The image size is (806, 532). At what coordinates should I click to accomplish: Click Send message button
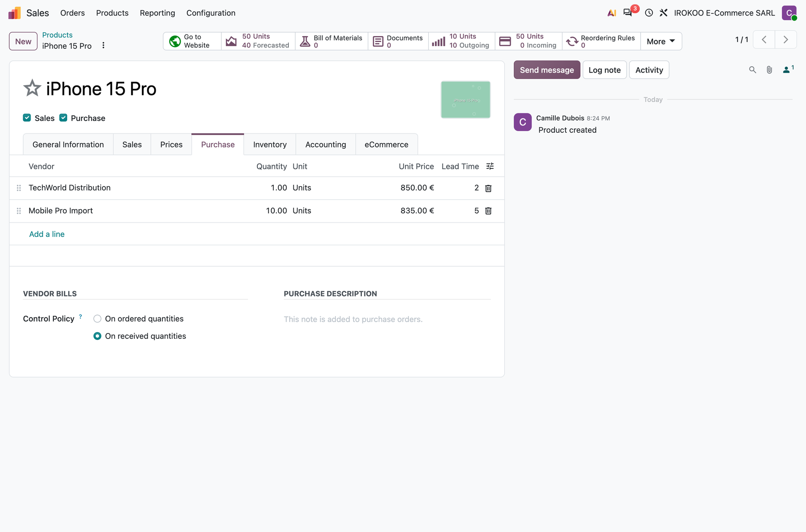[x=547, y=70]
